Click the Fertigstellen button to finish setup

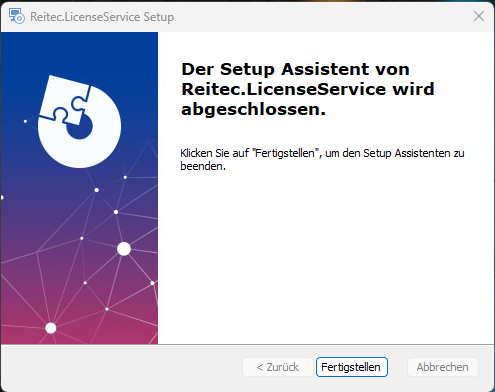[x=352, y=367]
